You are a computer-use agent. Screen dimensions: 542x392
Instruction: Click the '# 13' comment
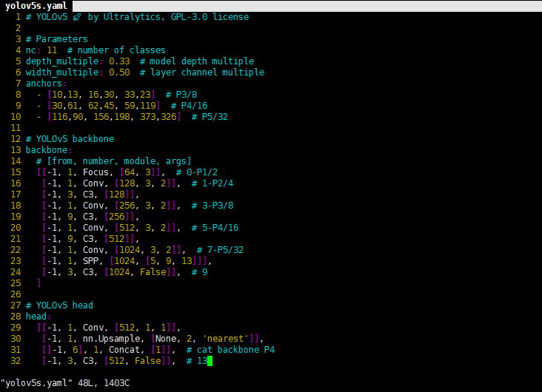point(197,361)
